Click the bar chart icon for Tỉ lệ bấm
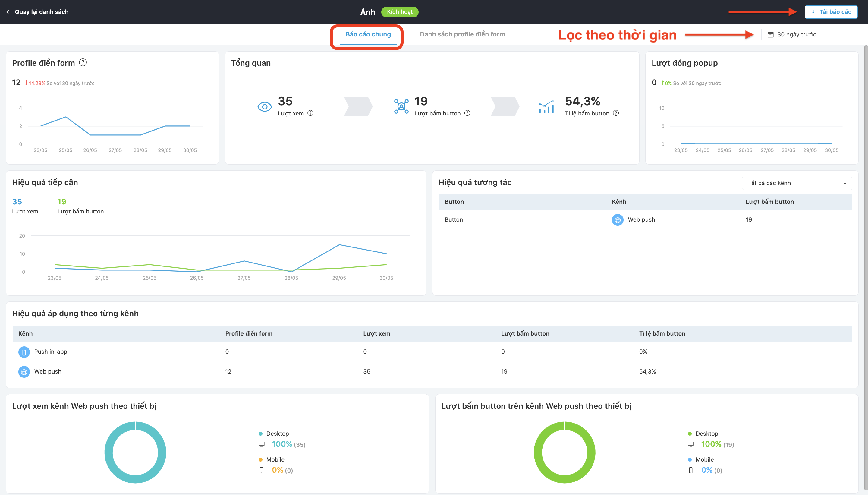Screen dimensions: 868x495 [546, 107]
